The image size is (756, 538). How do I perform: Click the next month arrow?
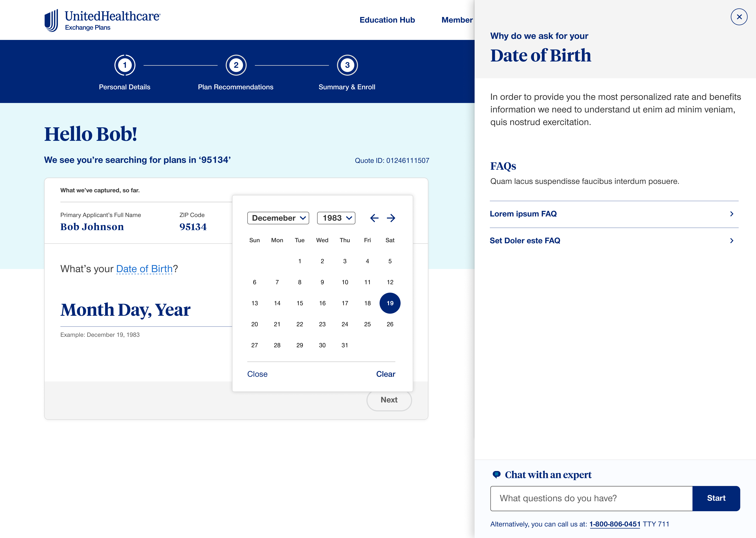[391, 218]
